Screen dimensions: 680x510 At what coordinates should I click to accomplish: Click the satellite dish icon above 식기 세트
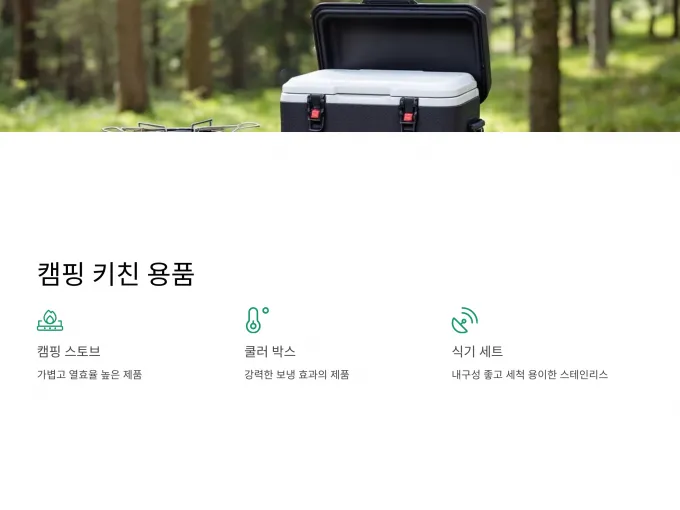coord(464,320)
